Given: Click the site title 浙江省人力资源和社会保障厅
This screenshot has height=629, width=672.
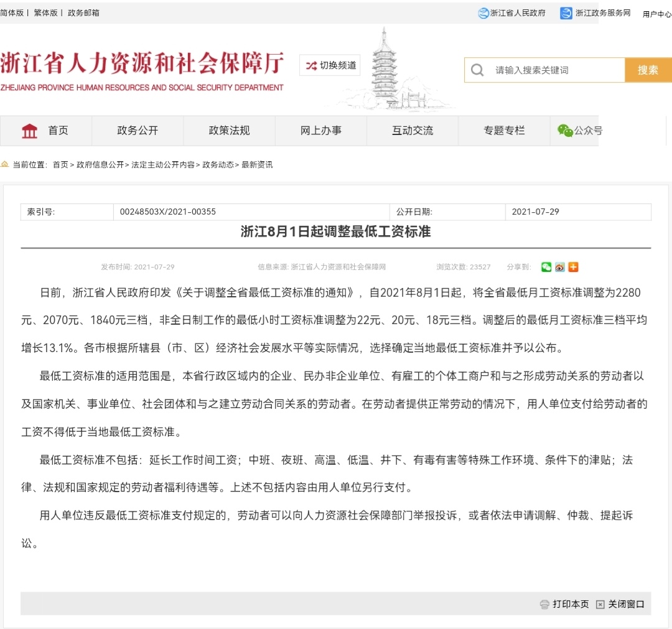Looking at the screenshot, I should [142, 63].
